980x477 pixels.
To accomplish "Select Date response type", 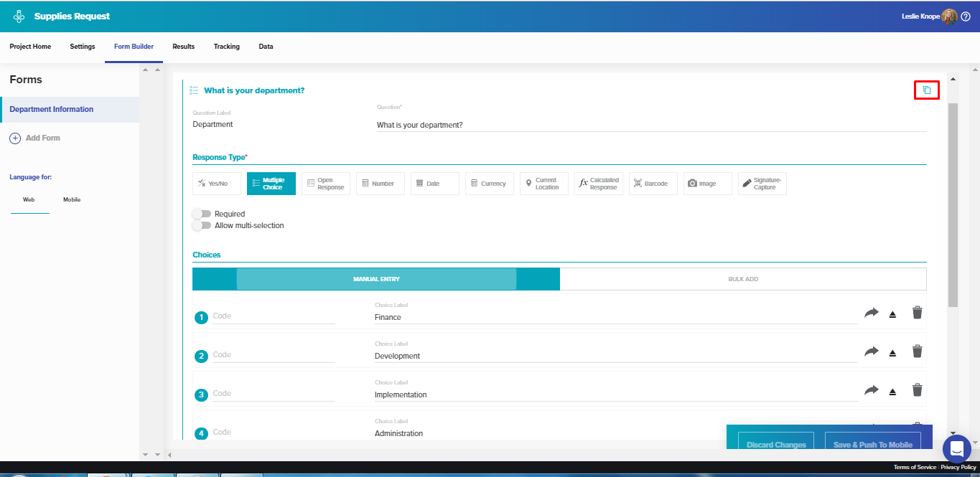I will pyautogui.click(x=435, y=184).
